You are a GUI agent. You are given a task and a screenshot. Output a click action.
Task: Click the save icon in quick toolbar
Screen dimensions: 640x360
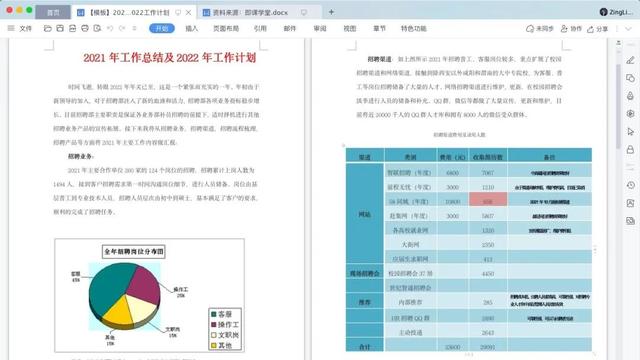pos(60,29)
